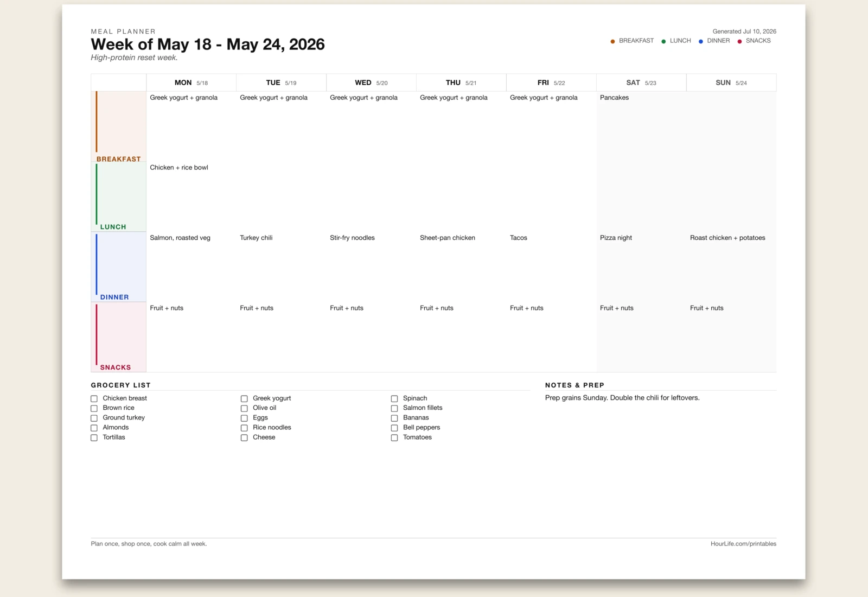Click the Roast chicken + potatoes entry

(x=727, y=238)
